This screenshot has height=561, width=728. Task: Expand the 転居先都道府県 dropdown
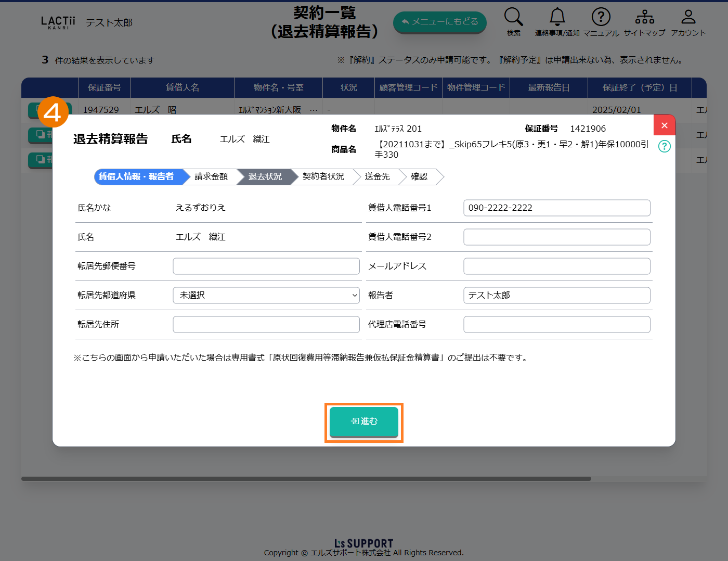point(266,295)
